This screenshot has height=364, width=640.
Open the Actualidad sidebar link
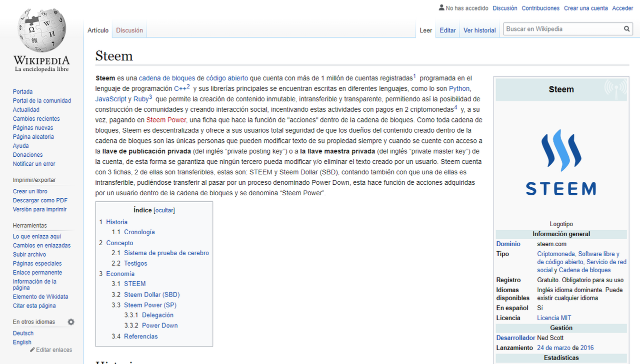[26, 110]
